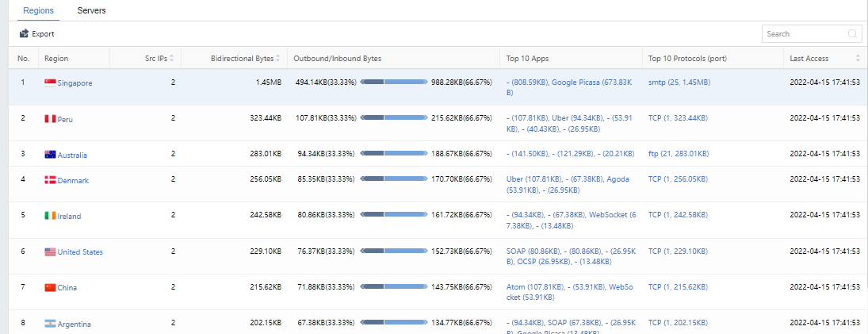Select the Regions tab
Image resolution: width=868 pixels, height=334 pixels.
pos(38,10)
